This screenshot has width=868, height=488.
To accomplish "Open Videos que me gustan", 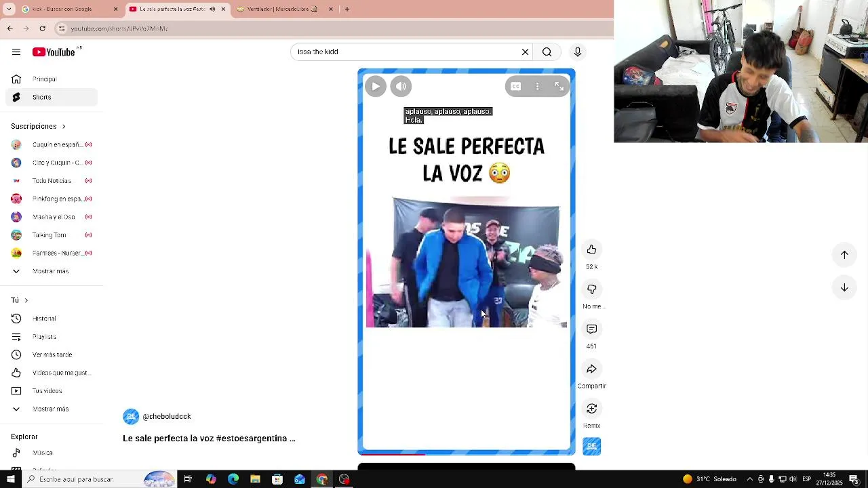I will 52,373.
